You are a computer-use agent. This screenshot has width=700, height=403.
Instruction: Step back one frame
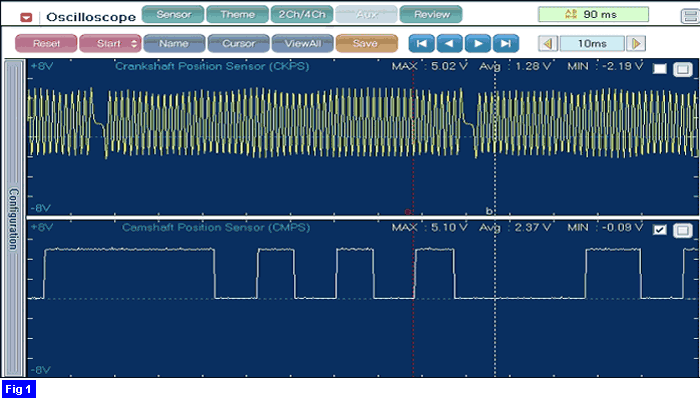450,44
